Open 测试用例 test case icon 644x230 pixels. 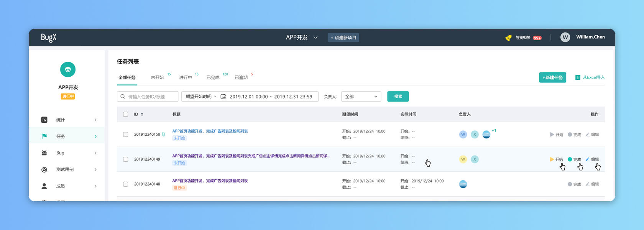[x=44, y=169]
